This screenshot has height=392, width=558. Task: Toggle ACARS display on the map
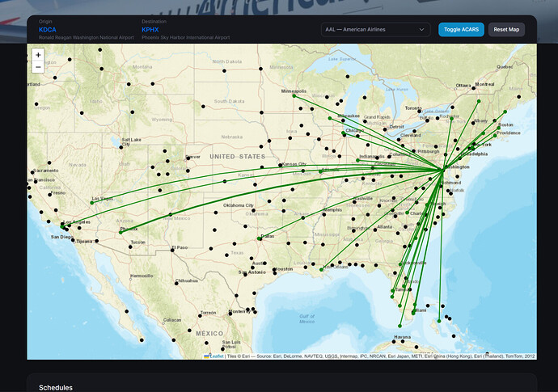(x=461, y=29)
